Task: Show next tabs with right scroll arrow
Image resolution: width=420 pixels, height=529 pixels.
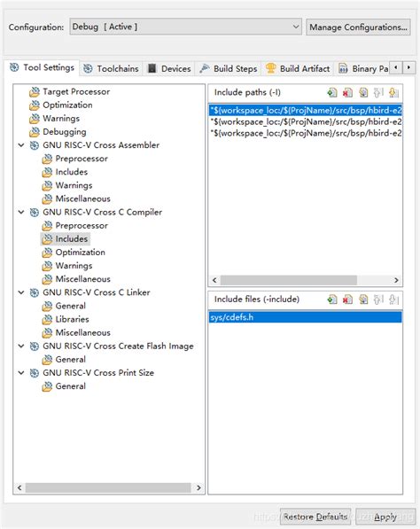Action: pos(408,67)
